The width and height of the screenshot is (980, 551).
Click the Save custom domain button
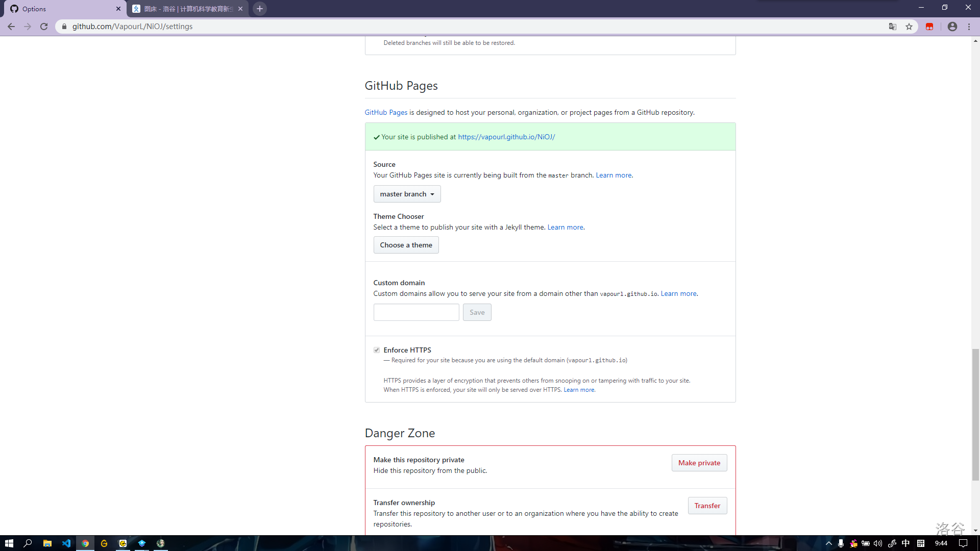click(477, 312)
